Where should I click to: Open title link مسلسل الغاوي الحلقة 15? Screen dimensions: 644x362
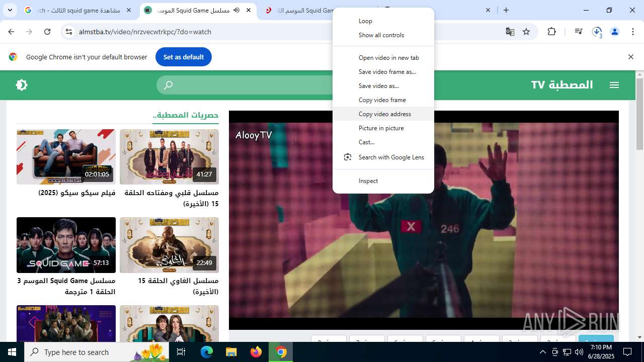coord(178,286)
